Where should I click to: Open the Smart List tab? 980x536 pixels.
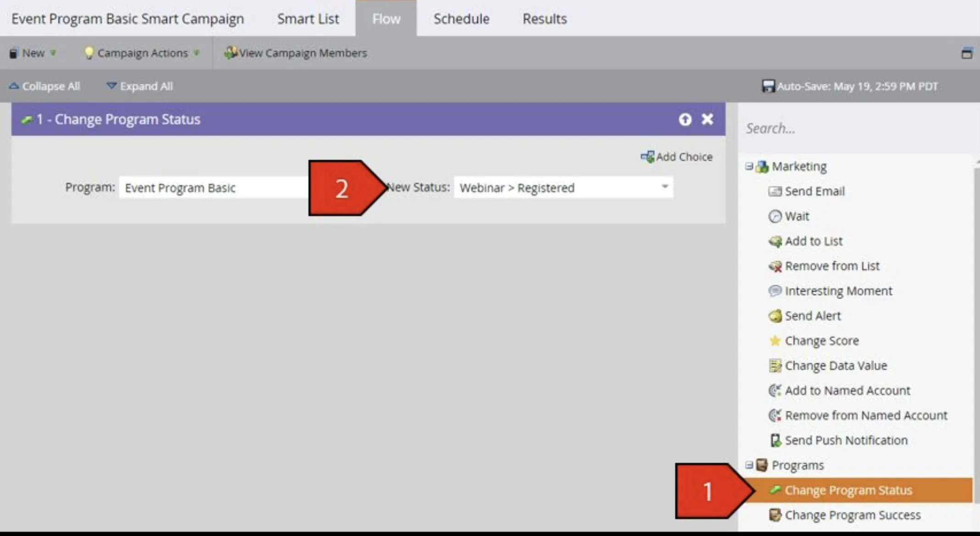tap(308, 19)
